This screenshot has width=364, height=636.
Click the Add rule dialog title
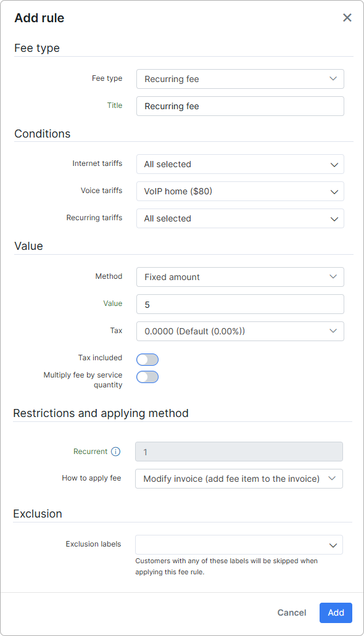tap(39, 18)
